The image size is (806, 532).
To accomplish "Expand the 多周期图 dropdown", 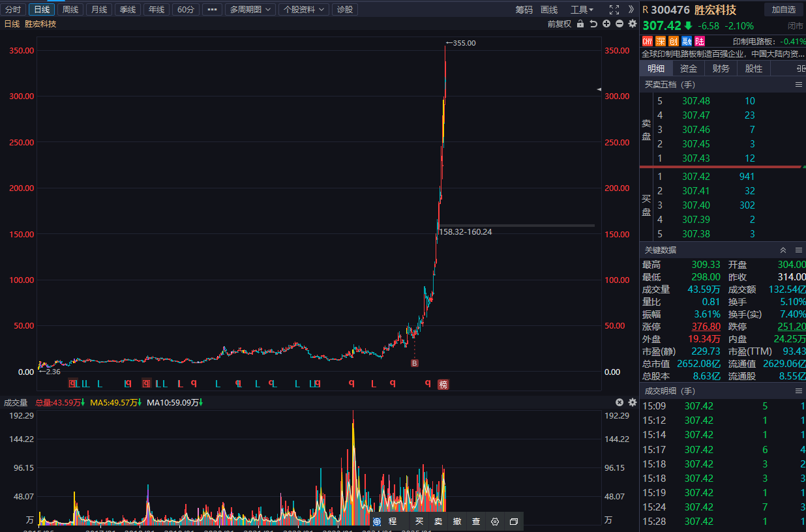I will (x=250, y=10).
